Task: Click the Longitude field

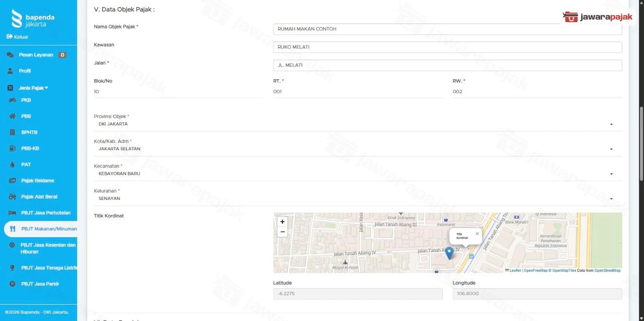Action: click(x=537, y=294)
